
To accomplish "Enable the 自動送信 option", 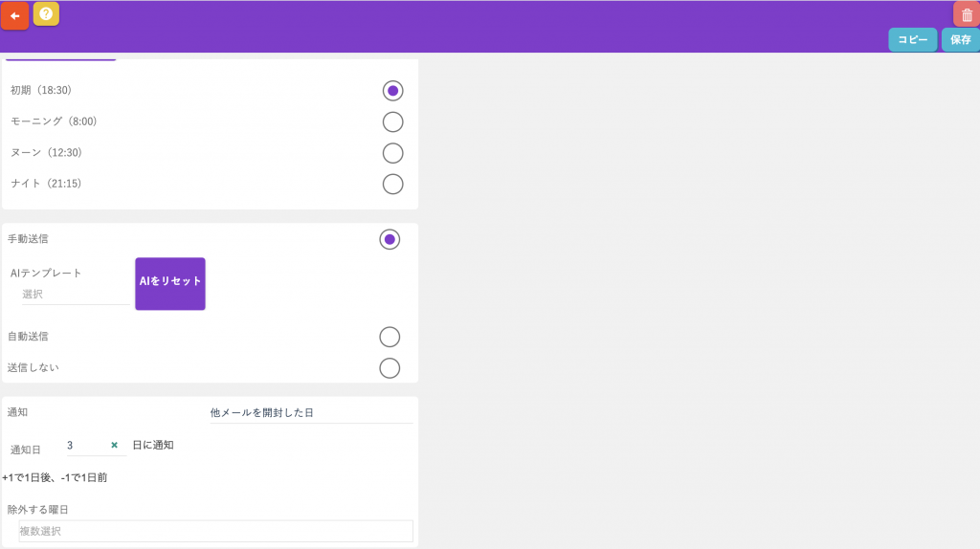I will coord(390,337).
